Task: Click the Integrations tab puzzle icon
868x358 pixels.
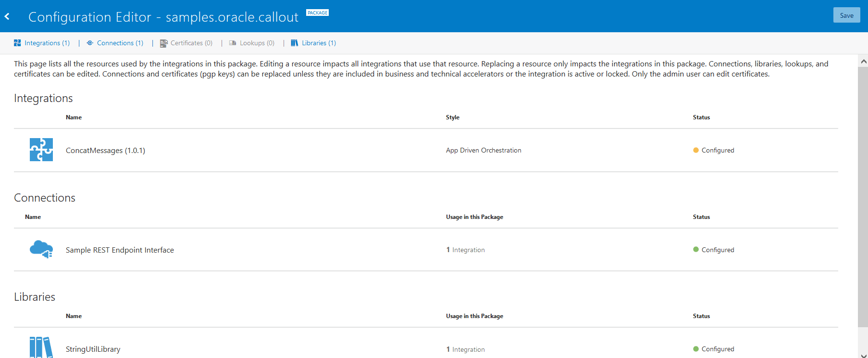Action: (x=17, y=43)
